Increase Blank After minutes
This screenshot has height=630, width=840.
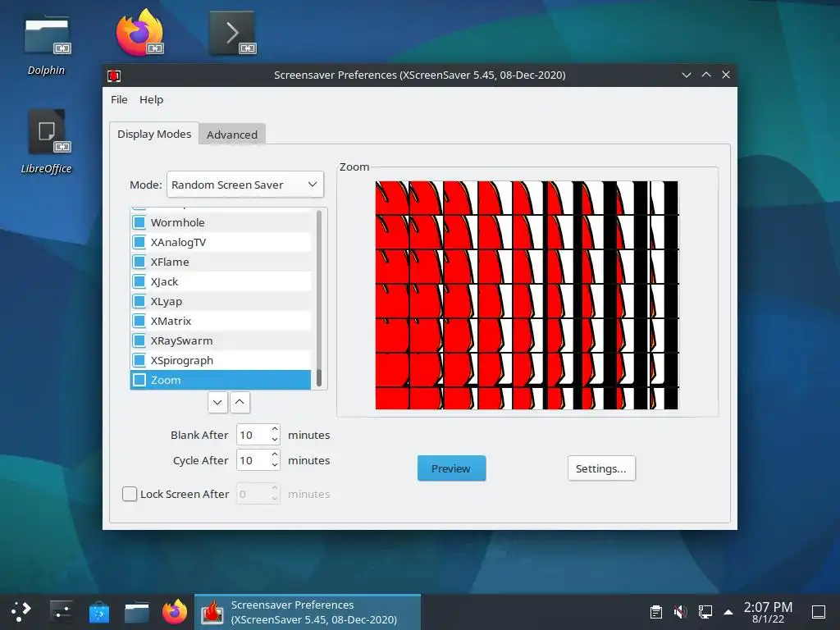275,429
